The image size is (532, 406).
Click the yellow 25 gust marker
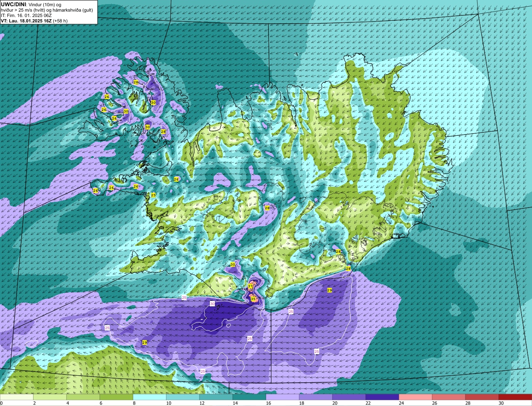(x=153, y=195)
